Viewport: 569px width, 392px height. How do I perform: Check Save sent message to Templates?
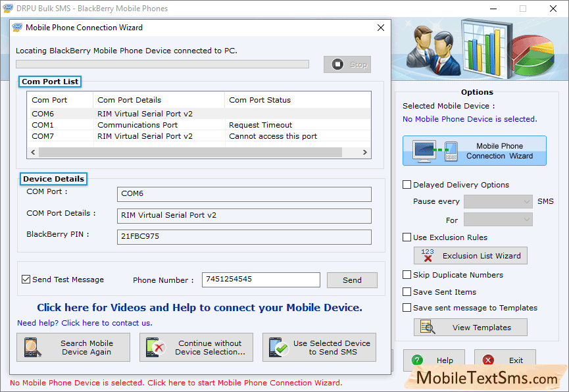pos(407,307)
